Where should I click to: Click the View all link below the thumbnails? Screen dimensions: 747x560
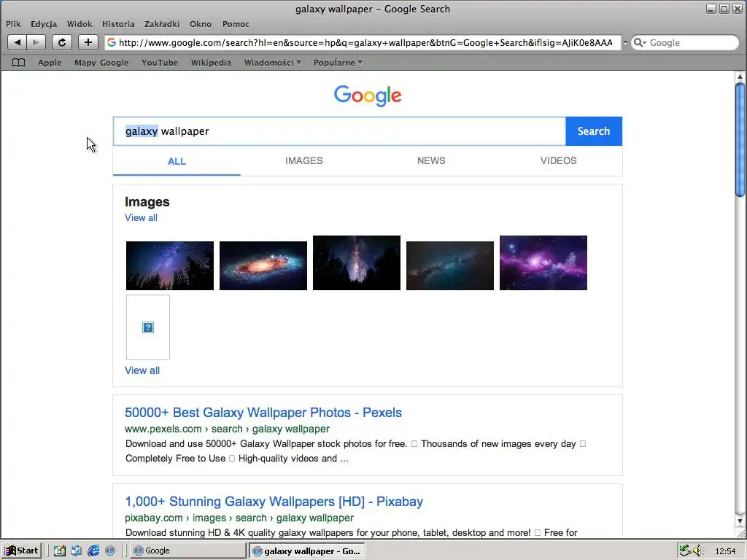point(142,370)
